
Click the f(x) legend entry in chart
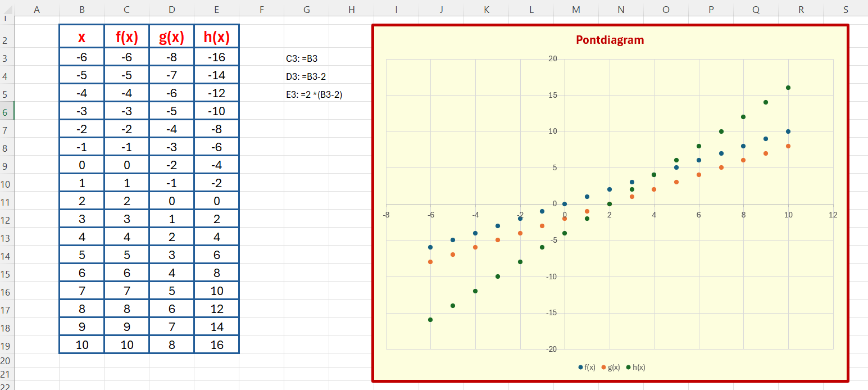(587, 367)
